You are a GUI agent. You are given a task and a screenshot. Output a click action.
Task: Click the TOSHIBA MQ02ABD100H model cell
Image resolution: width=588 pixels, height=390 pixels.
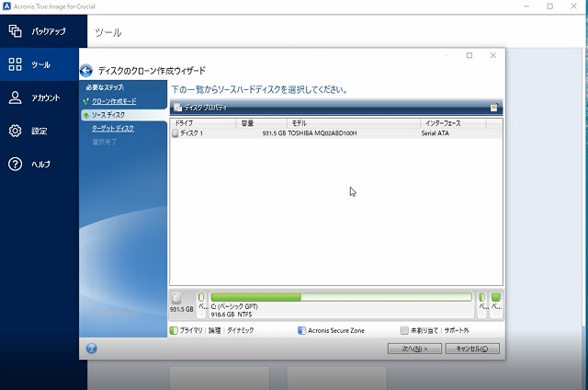pos(322,133)
